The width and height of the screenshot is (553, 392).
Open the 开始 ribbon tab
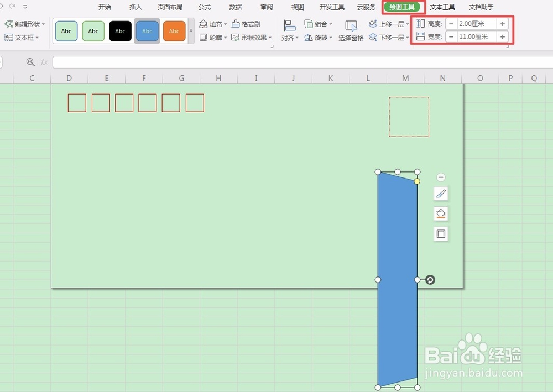(105, 7)
